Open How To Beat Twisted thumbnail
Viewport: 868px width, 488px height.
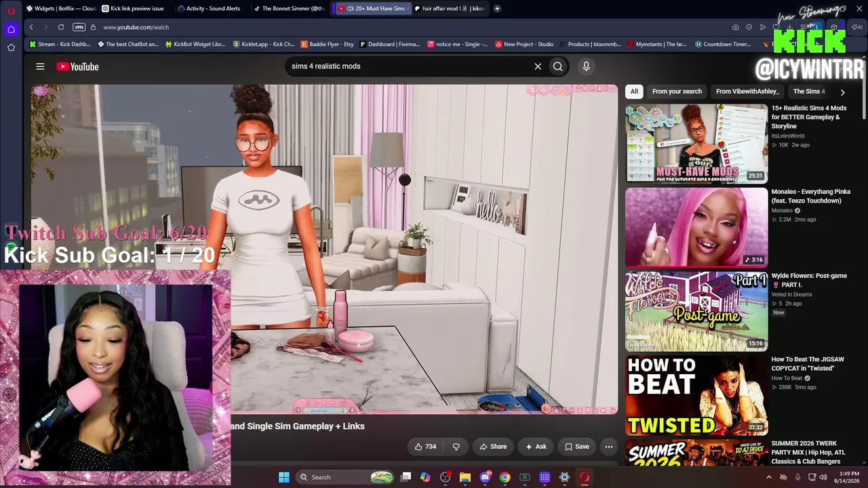point(696,395)
